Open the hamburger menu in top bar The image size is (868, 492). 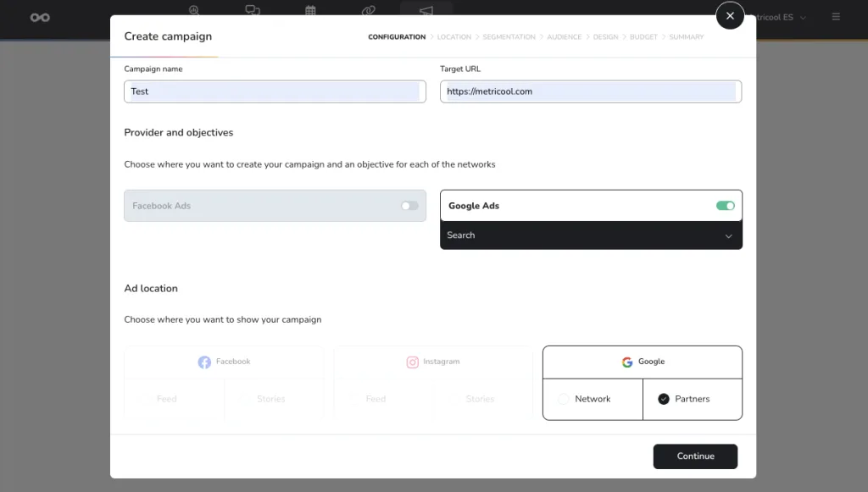(836, 17)
